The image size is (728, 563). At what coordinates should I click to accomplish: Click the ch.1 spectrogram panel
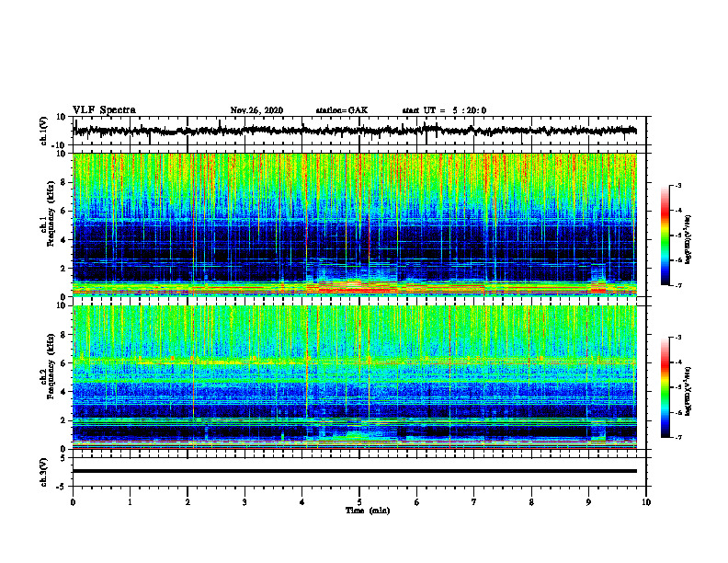pos(355,224)
